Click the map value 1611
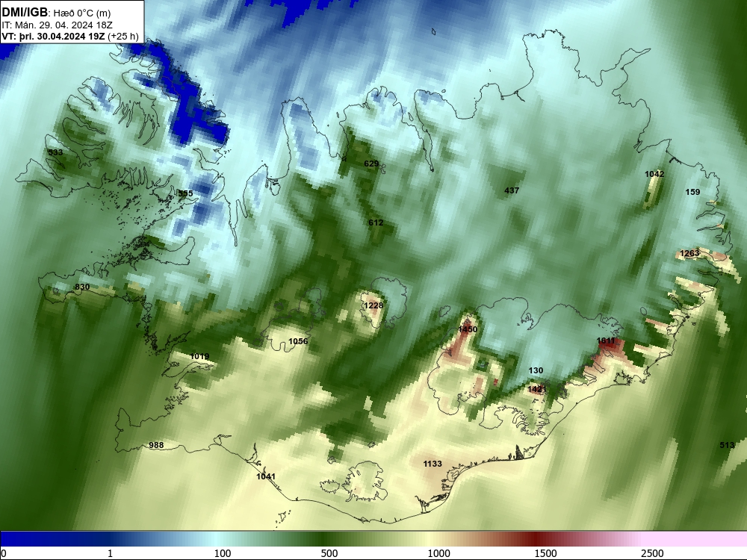This screenshot has width=747, height=560. point(606,341)
